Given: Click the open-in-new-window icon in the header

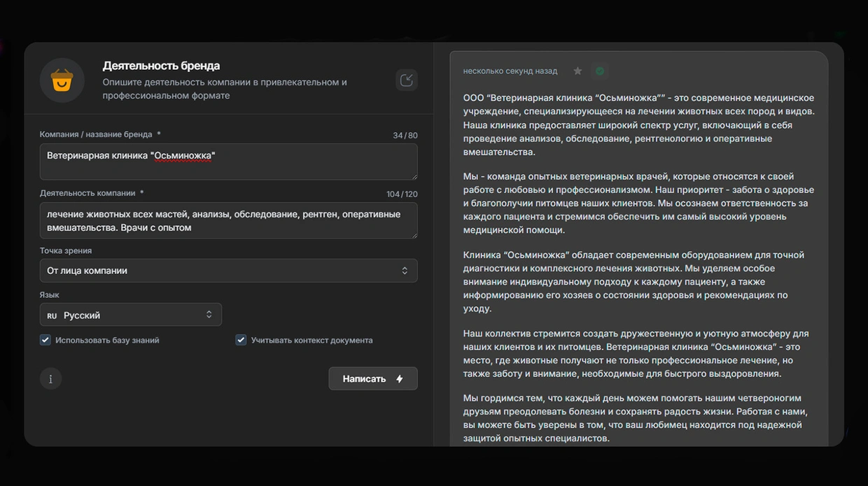Looking at the screenshot, I should pyautogui.click(x=406, y=80).
